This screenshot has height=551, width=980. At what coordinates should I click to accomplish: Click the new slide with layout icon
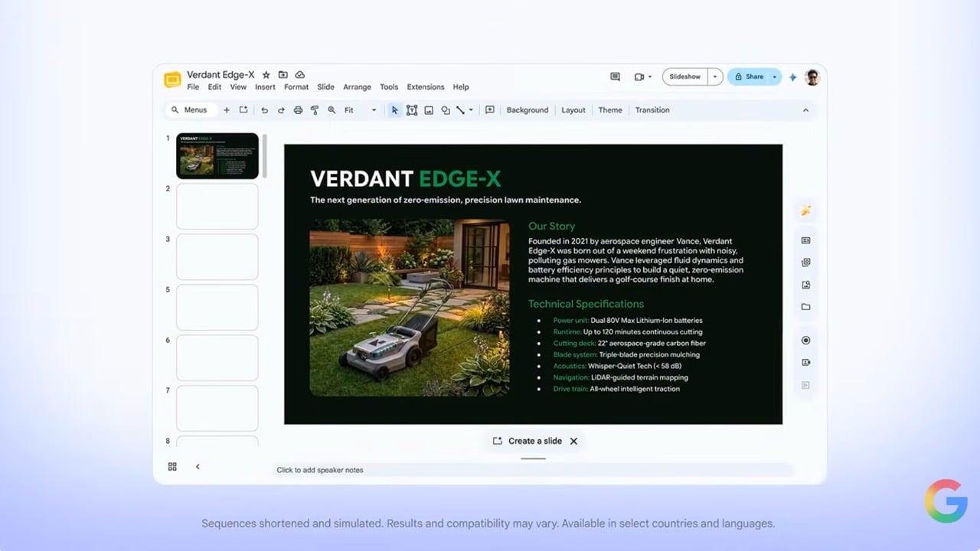243,110
